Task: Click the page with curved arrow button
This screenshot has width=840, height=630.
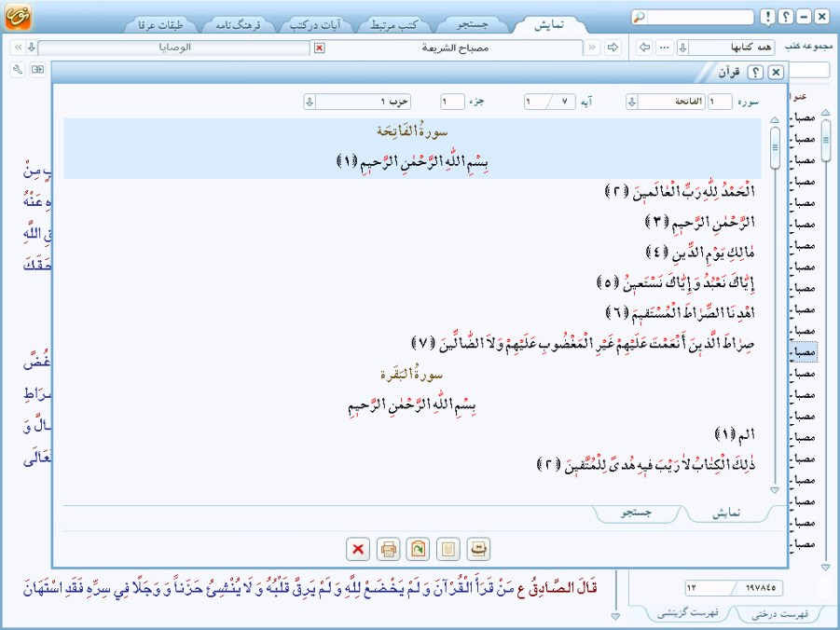Action: tap(478, 549)
